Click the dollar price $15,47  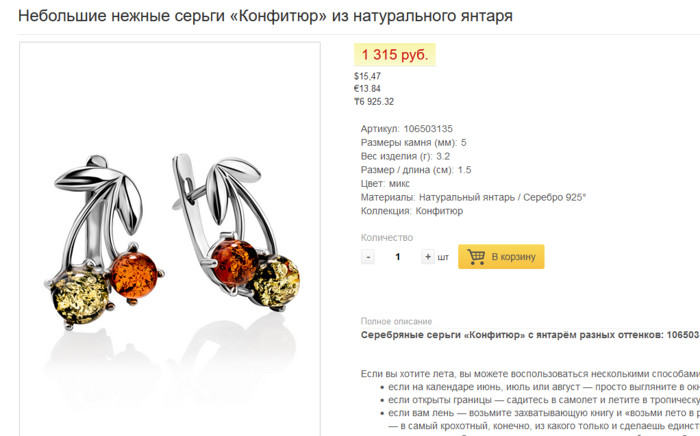367,76
